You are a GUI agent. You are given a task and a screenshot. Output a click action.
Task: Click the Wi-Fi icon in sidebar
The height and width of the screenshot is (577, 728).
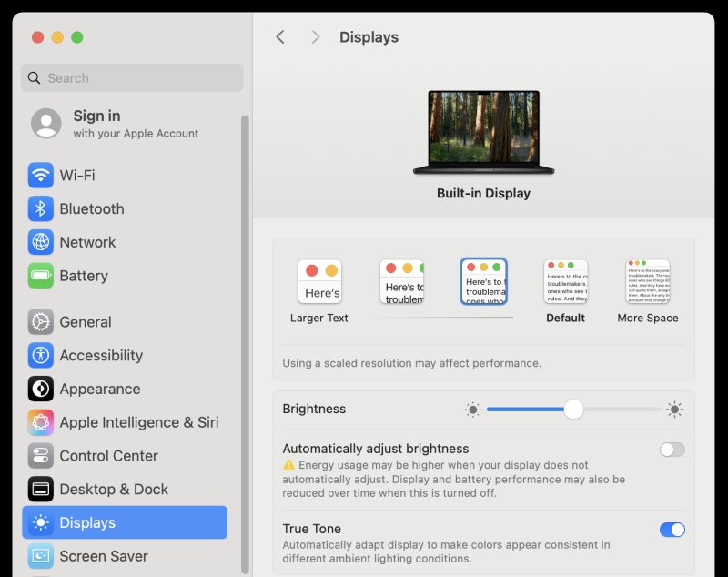pyautogui.click(x=40, y=175)
